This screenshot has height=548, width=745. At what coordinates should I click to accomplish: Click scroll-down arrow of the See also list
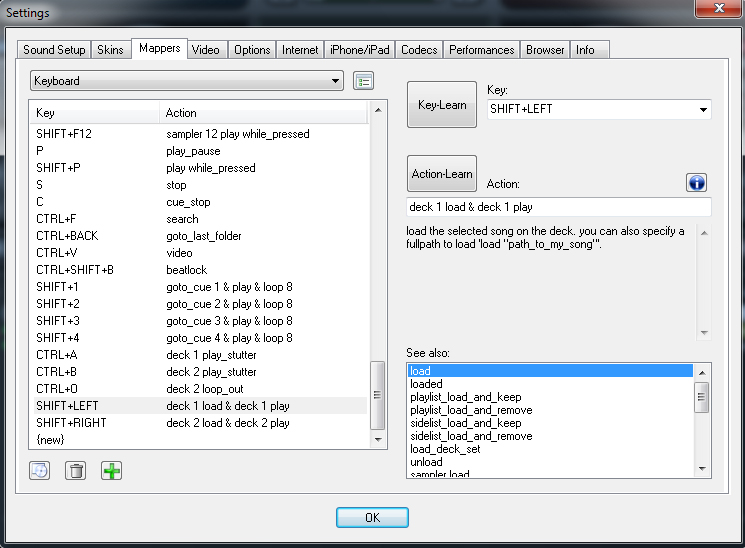click(x=703, y=468)
